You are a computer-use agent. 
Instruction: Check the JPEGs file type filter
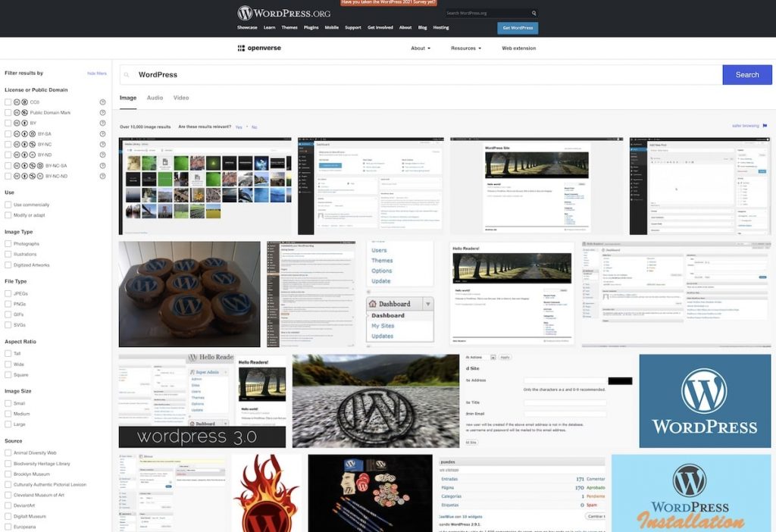[x=8, y=293]
